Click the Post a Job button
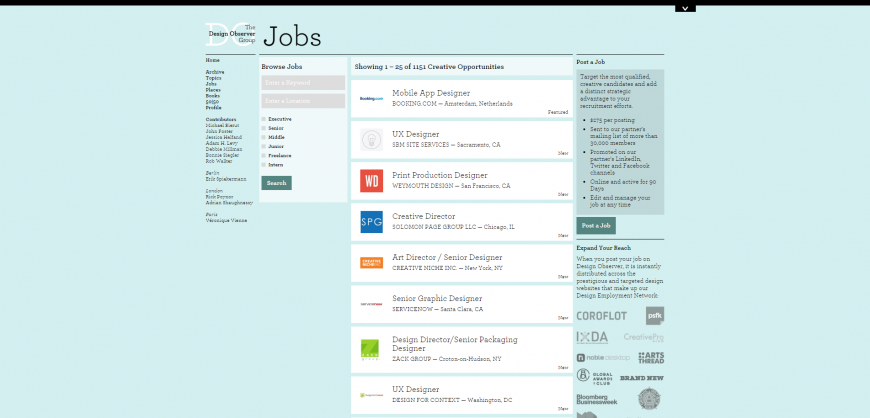Screen dimensions: 870x418 tap(596, 226)
